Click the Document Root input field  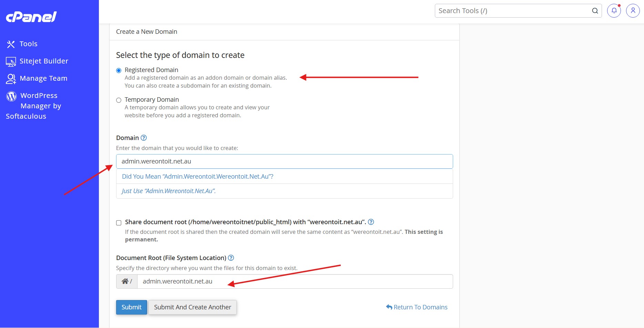pos(295,281)
